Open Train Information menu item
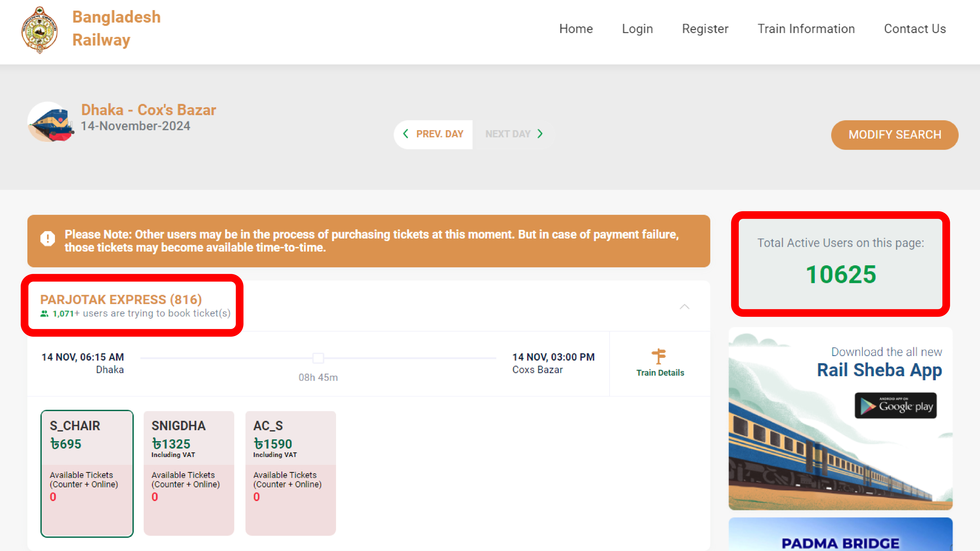The width and height of the screenshot is (980, 551). click(x=806, y=29)
